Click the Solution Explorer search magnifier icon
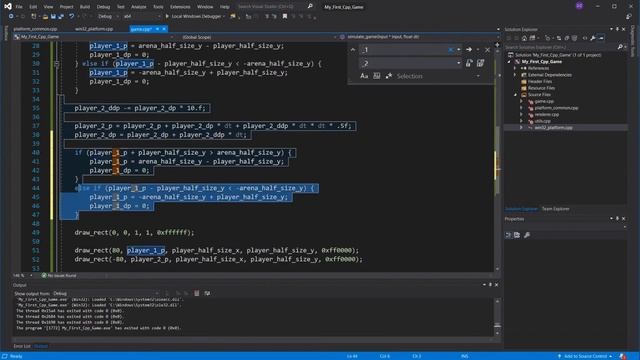This screenshot has width=640, height=360. click(x=620, y=47)
